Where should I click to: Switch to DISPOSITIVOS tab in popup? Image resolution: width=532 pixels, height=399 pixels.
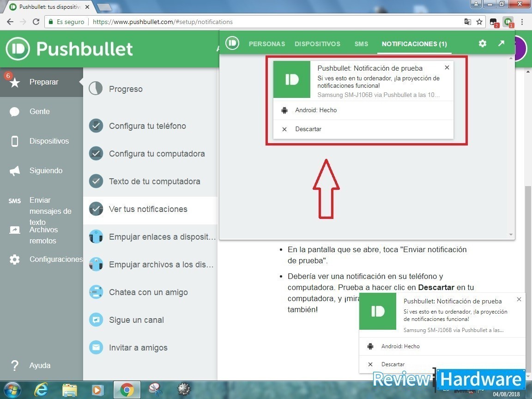[x=317, y=44]
